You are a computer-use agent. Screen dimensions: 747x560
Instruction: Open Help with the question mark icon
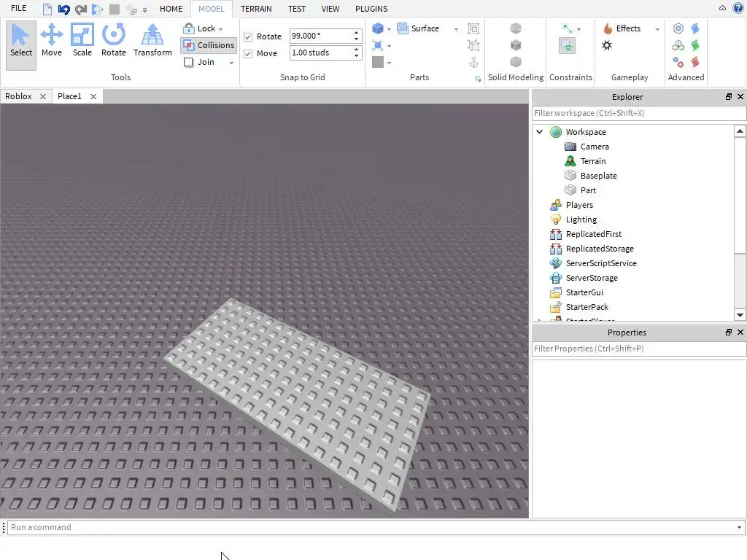tap(738, 8)
